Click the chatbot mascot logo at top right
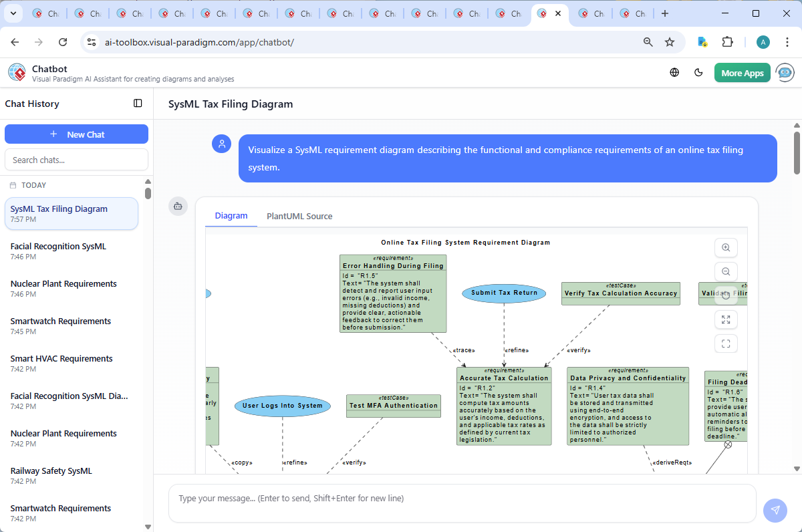This screenshot has height=532, width=802. click(x=784, y=72)
